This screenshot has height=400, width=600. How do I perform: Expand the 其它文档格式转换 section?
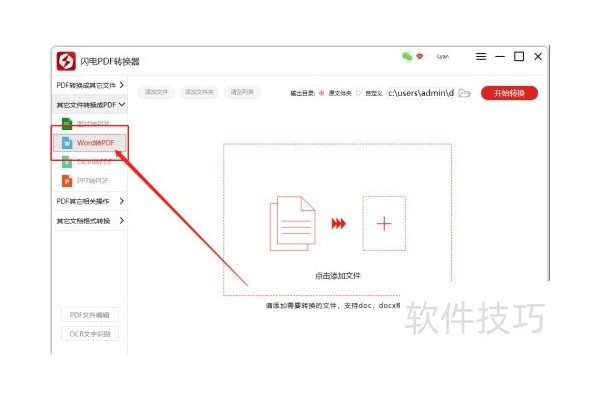click(x=90, y=220)
